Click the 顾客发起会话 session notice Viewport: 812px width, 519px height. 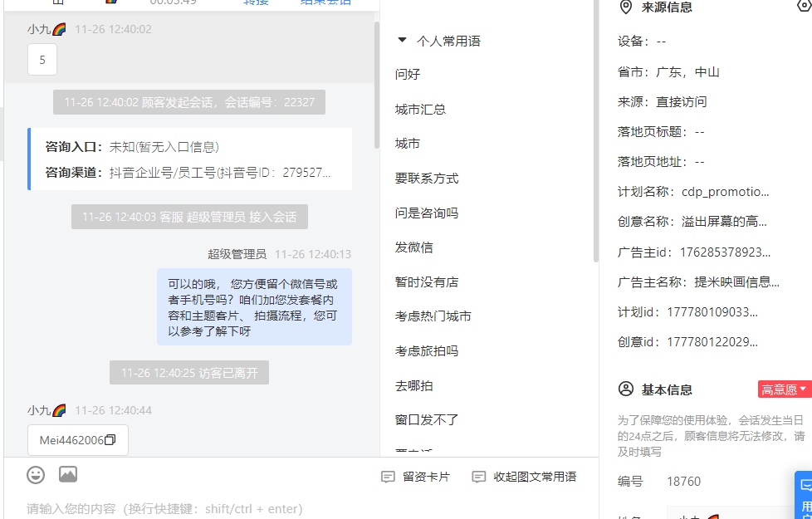click(x=189, y=102)
